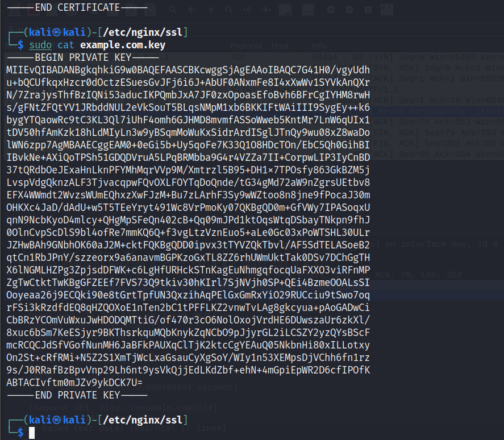Select the highlighted Moved Permanently packet row
Screen dimensions: 504x440
(x=255, y=111)
